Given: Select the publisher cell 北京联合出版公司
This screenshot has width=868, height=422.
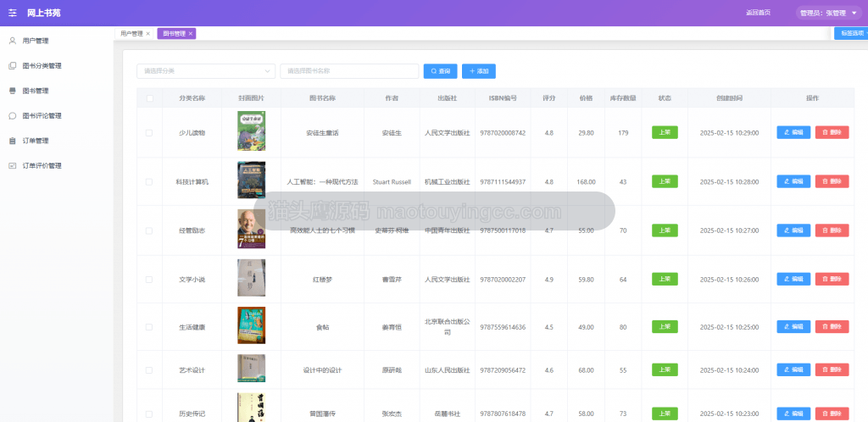Looking at the screenshot, I should (x=448, y=327).
